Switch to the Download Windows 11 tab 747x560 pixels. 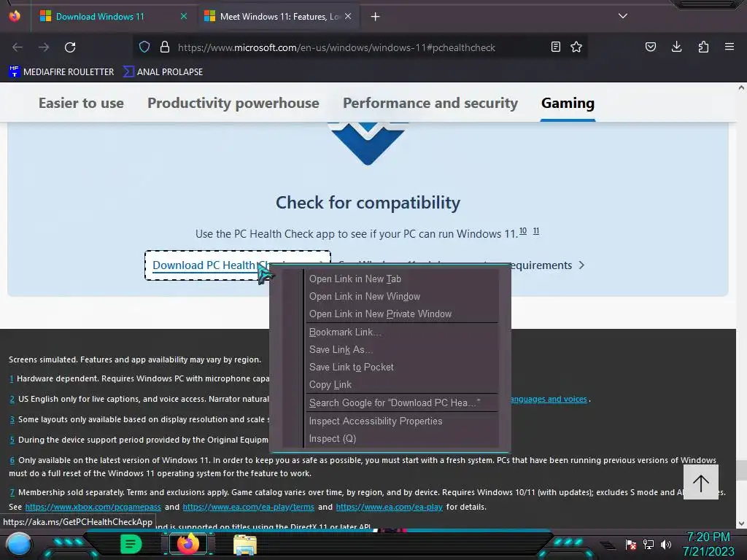(99, 17)
